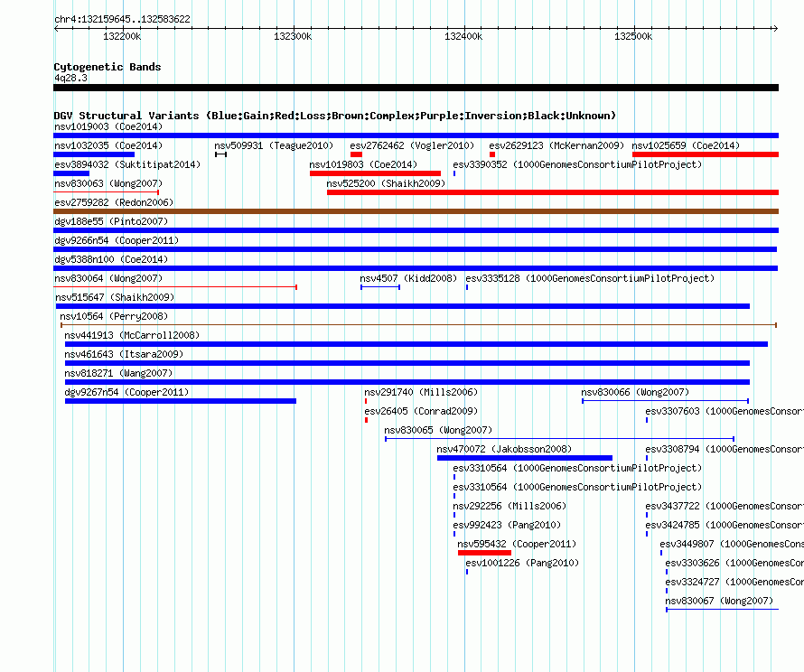Image resolution: width=804 pixels, height=672 pixels.
Task: Click the Cytogenetic Bands track heading
Action: tap(108, 67)
